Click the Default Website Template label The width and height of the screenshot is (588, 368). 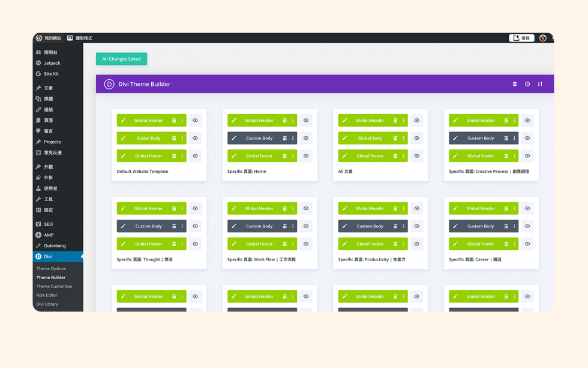[x=143, y=172]
